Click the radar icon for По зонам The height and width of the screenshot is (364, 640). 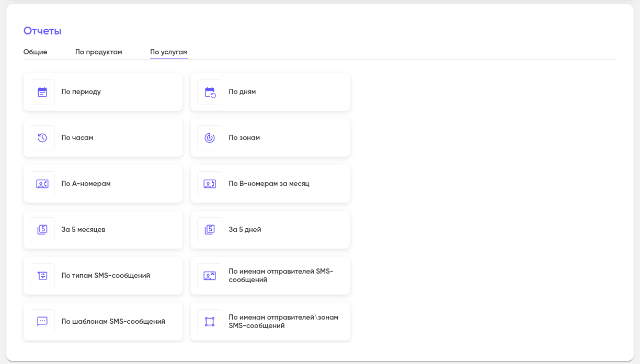coord(210,138)
